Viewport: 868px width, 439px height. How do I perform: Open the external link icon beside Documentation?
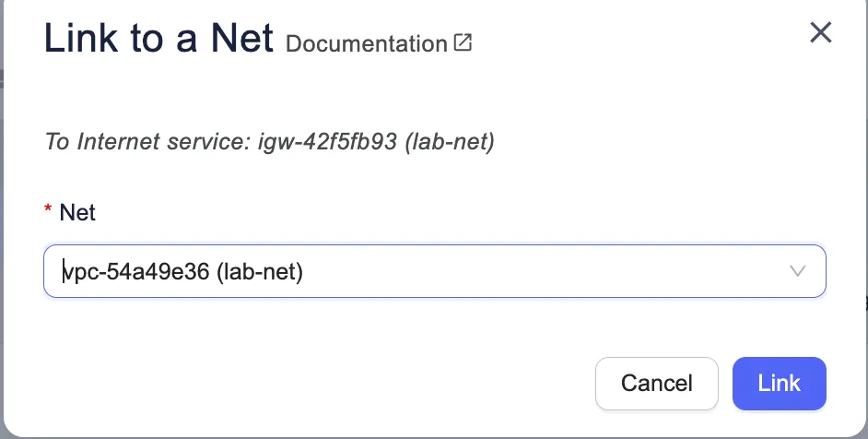point(463,42)
